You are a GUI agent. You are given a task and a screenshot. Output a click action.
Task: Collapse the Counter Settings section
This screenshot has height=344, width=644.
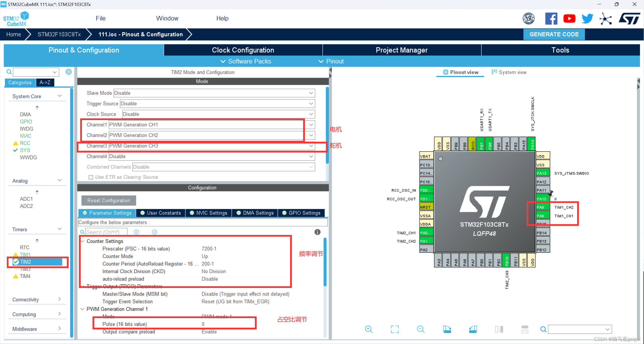click(x=83, y=241)
